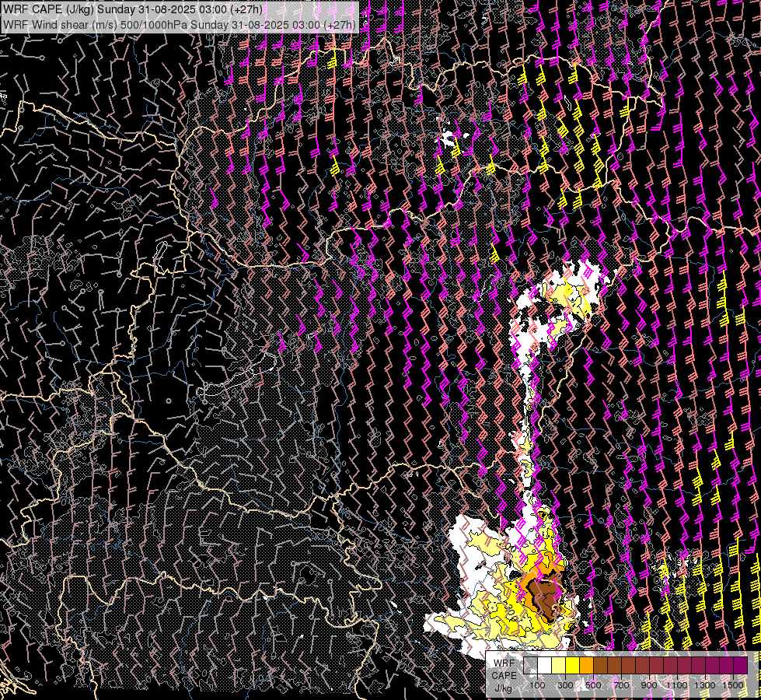Click the white swatch in the CAPE legend

tap(545, 666)
